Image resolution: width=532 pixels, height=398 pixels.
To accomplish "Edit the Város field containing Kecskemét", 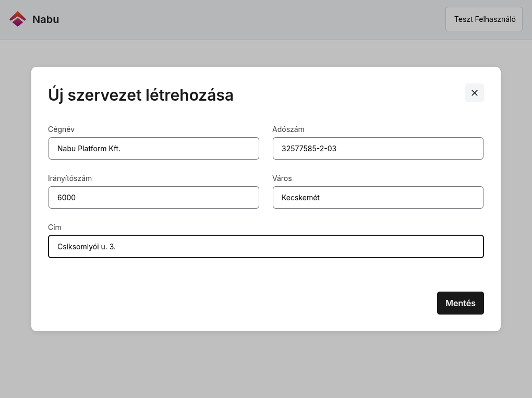I will [x=378, y=198].
